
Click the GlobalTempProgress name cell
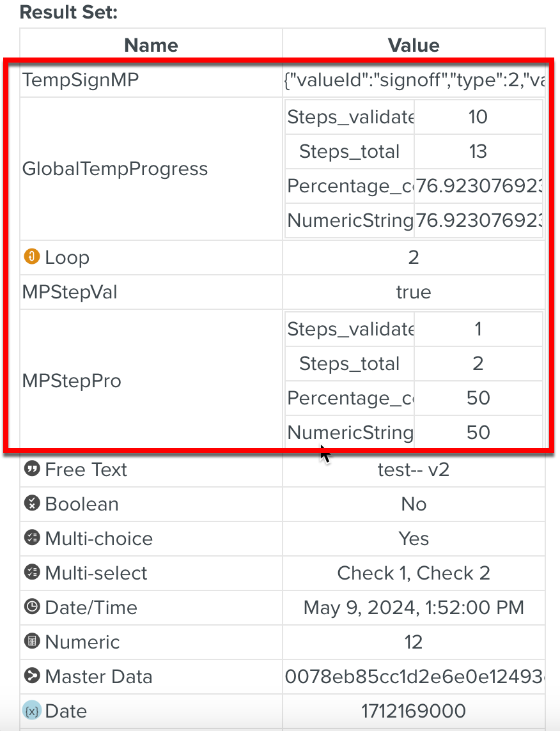pos(115,169)
